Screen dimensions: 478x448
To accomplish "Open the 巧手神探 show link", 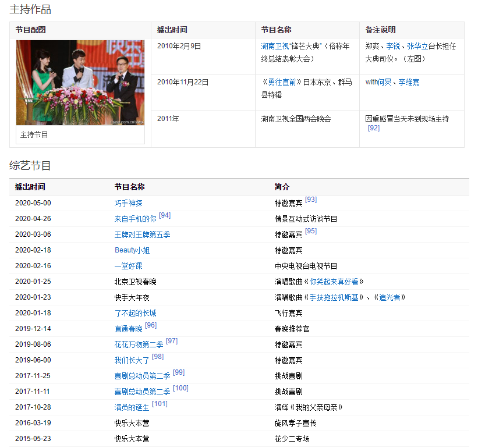I will [128, 204].
